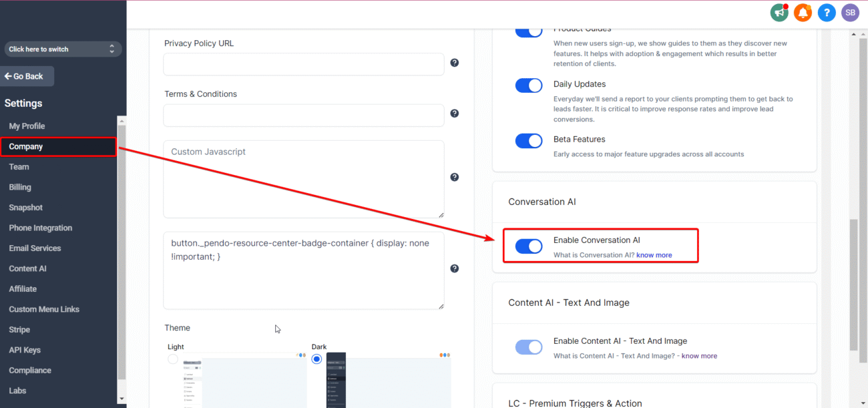The height and width of the screenshot is (408, 868).
Task: Select the Light theme radio button
Action: [173, 359]
